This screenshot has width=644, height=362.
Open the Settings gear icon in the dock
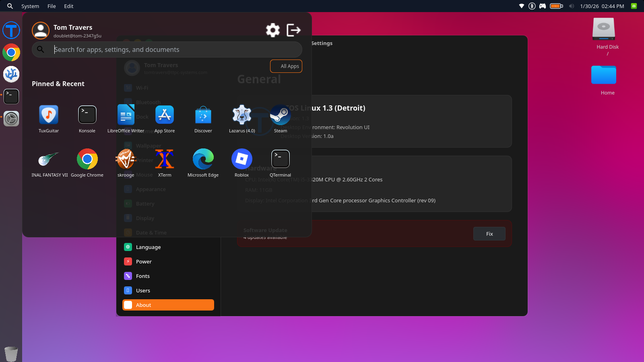pyautogui.click(x=11, y=119)
